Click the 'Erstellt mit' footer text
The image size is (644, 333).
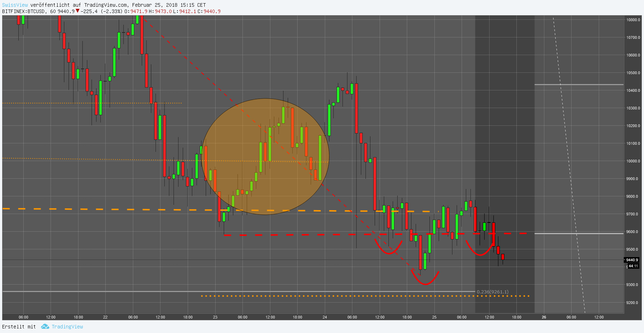click(x=19, y=327)
